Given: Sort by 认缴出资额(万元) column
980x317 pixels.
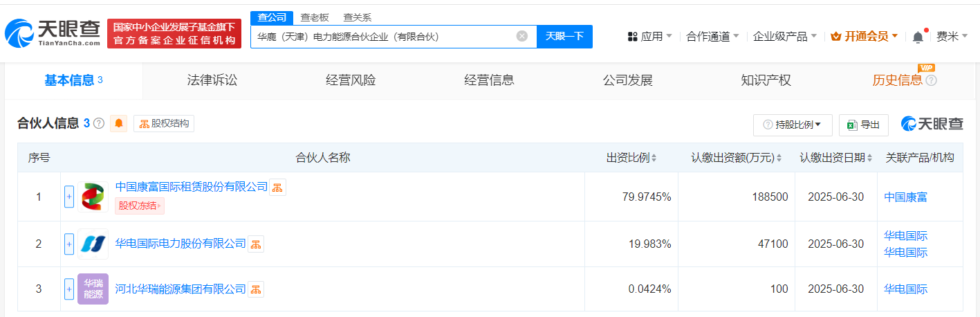Looking at the screenshot, I should [737, 158].
